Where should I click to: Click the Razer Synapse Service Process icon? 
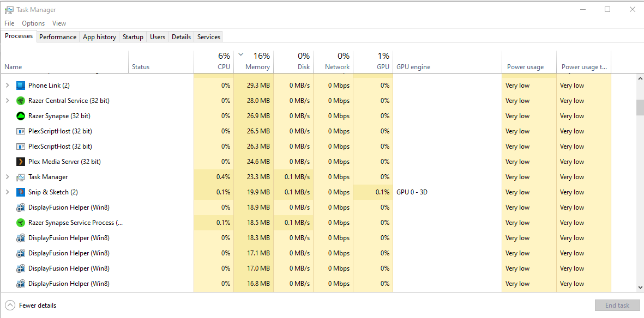pos(21,223)
